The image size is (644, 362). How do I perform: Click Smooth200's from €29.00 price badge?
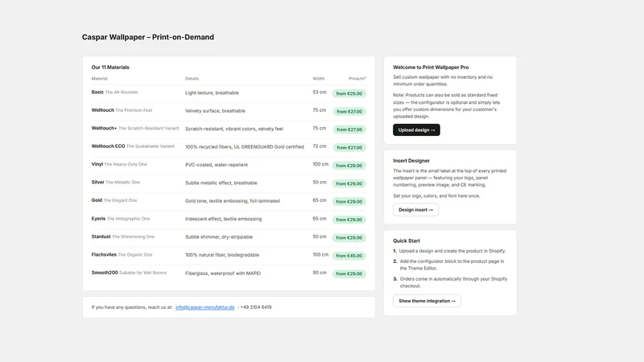point(349,274)
